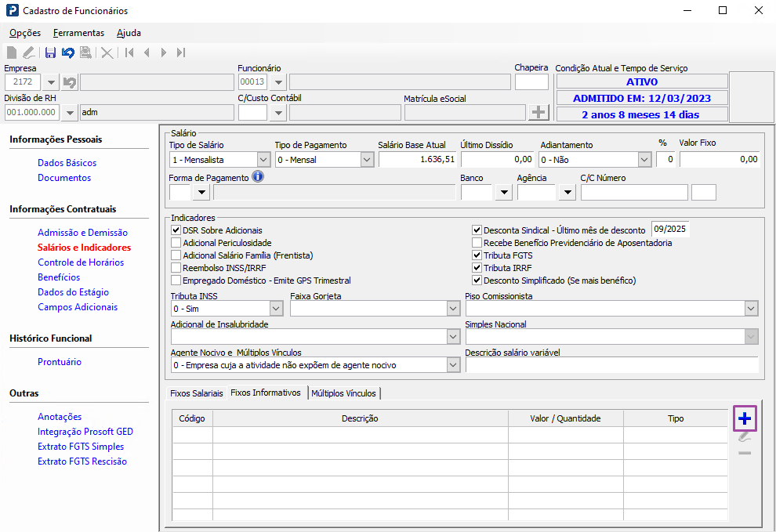
Task: Expand Piso Comissionista combo box
Action: (x=751, y=309)
